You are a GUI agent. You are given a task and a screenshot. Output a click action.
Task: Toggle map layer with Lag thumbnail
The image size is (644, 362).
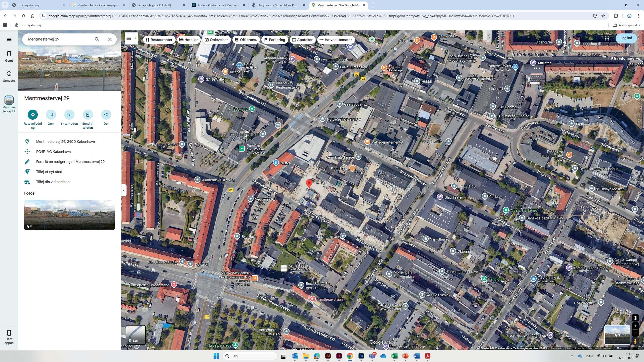[136, 335]
